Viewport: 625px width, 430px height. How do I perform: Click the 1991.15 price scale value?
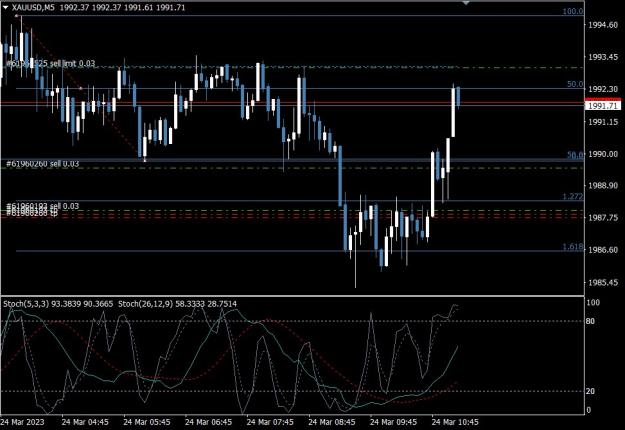tap(603, 122)
